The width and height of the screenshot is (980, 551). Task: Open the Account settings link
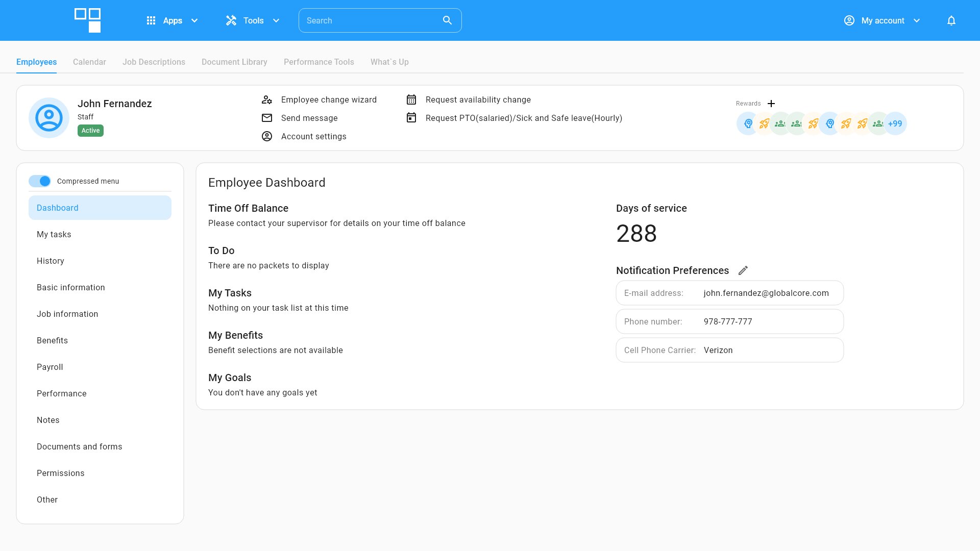[313, 136]
